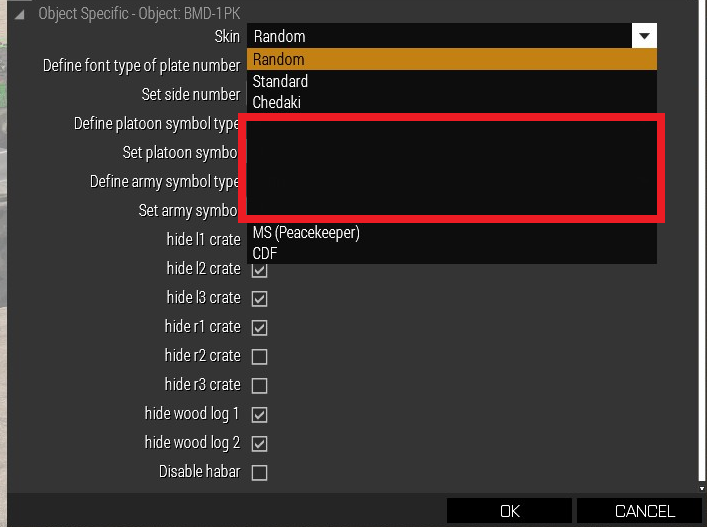707x527 pixels.
Task: Uncheck hide wood log 1
Action: (x=259, y=414)
